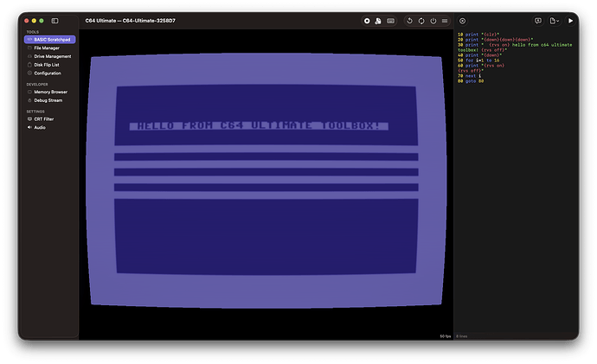The image size is (597, 364).
Task: Open the Configuration section
Action: tap(50, 73)
